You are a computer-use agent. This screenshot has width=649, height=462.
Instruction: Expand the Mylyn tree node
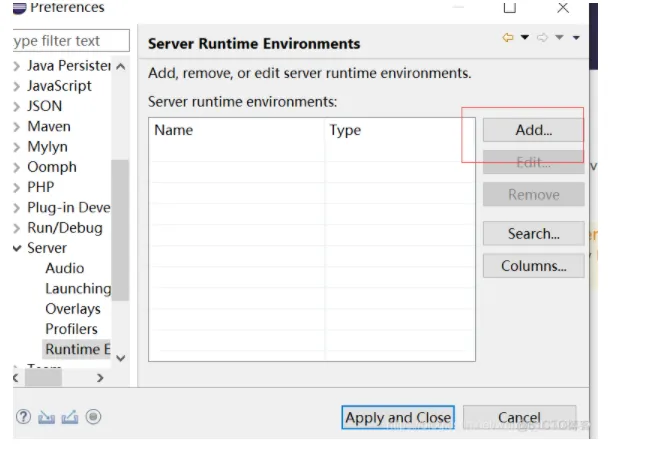tap(17, 147)
